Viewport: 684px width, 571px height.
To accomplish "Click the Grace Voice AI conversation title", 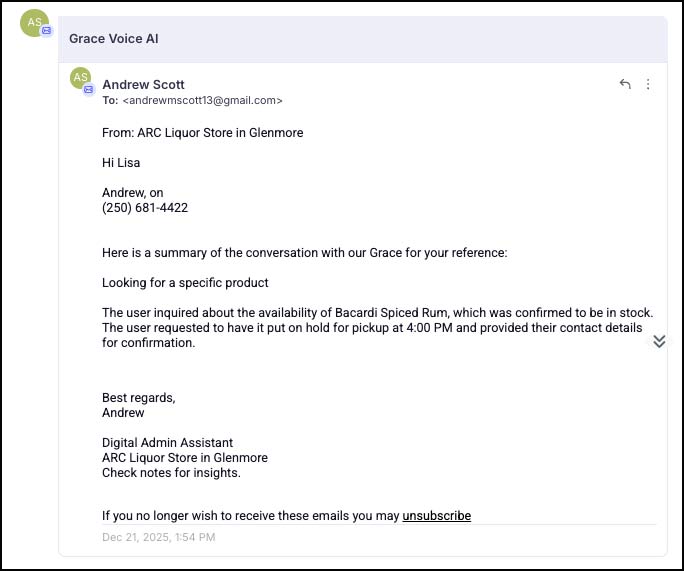I will [x=114, y=39].
